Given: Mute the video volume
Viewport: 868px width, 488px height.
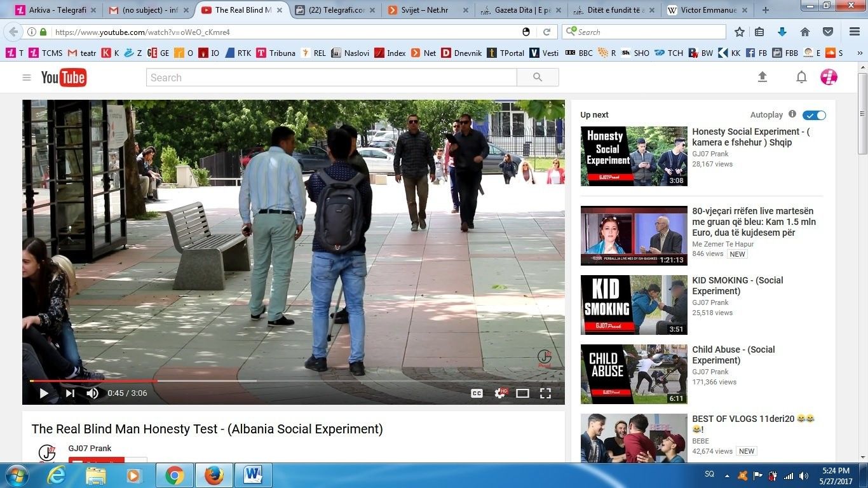Looking at the screenshot, I should click(x=93, y=393).
